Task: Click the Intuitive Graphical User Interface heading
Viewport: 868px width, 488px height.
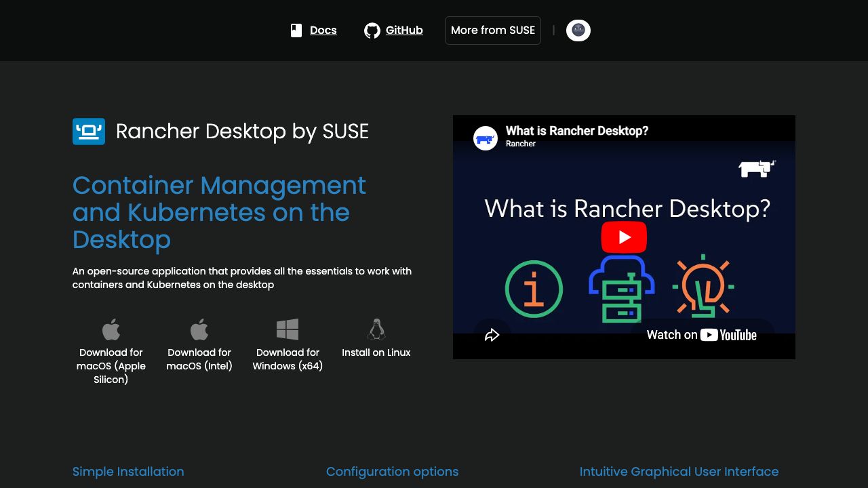Action: point(679,472)
